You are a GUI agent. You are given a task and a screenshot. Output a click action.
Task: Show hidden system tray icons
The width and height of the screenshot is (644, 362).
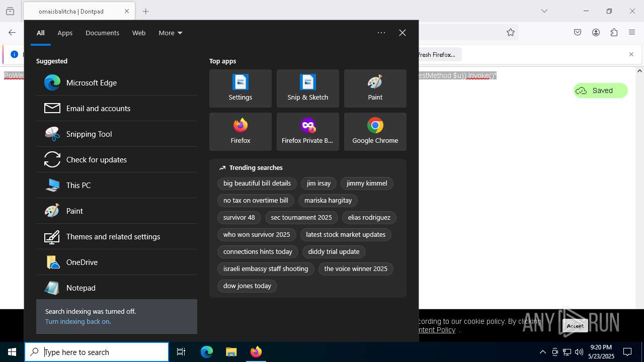click(x=542, y=352)
